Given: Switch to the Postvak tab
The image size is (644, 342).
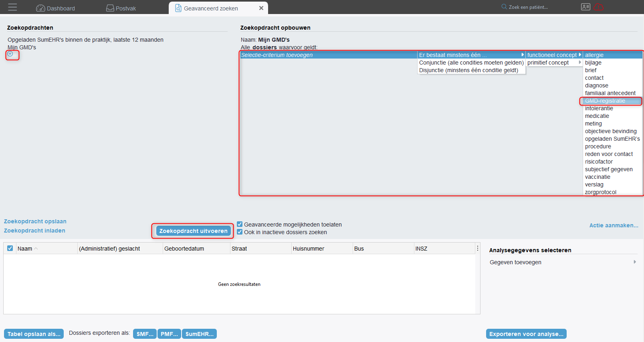Looking at the screenshot, I should (121, 8).
